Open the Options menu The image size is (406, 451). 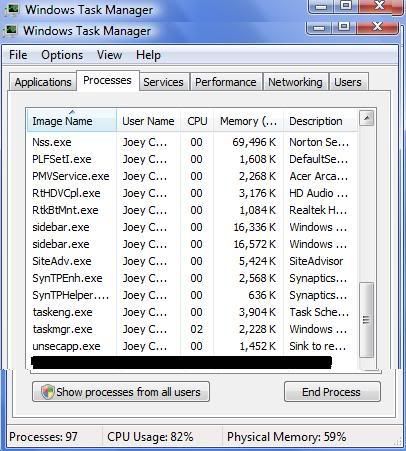(62, 55)
